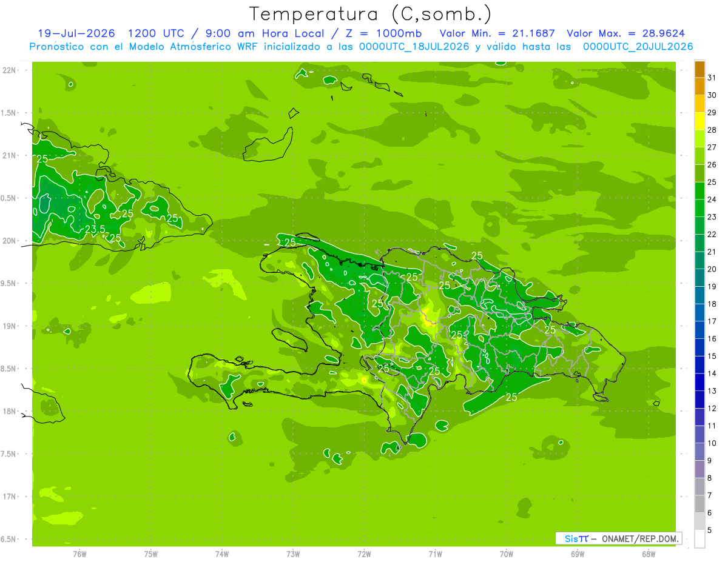The image size is (728, 562).
Task: Click the '21N' latitude axis label
Action: (10, 155)
